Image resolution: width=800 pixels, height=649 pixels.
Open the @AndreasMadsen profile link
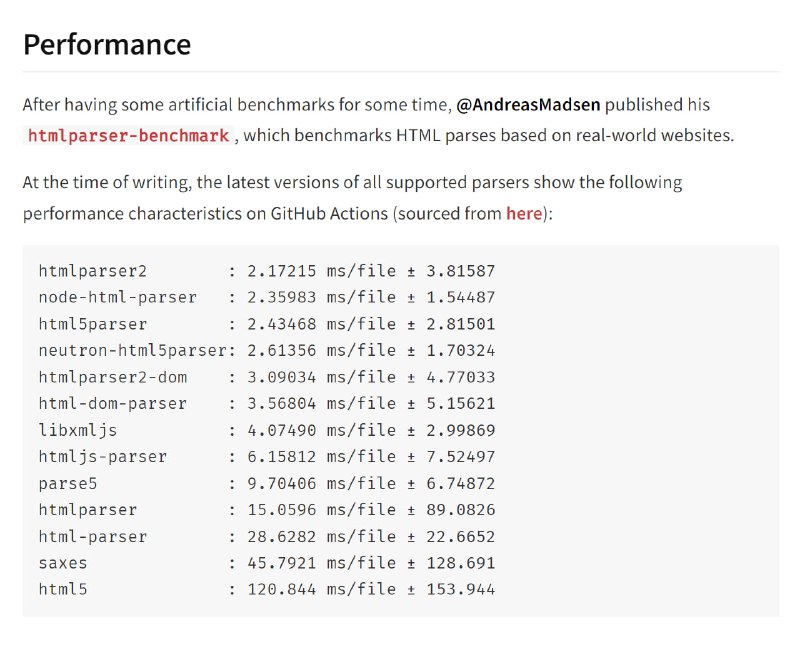tap(528, 105)
